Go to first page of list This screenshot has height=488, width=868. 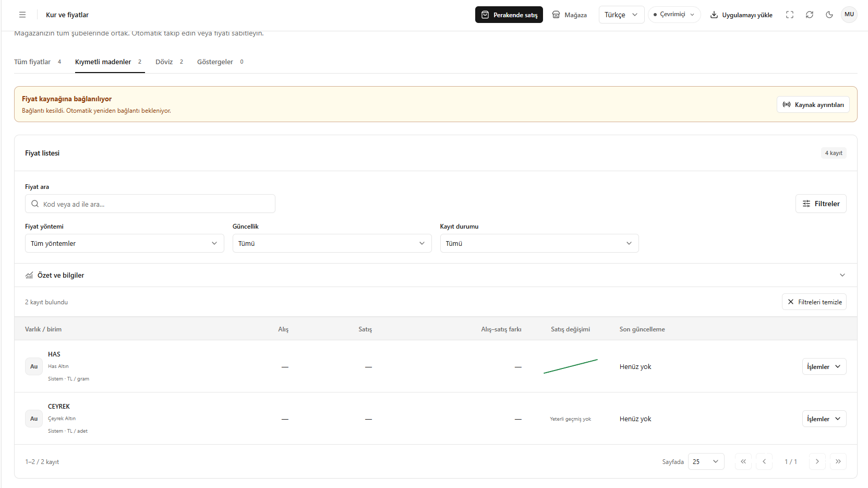click(743, 461)
